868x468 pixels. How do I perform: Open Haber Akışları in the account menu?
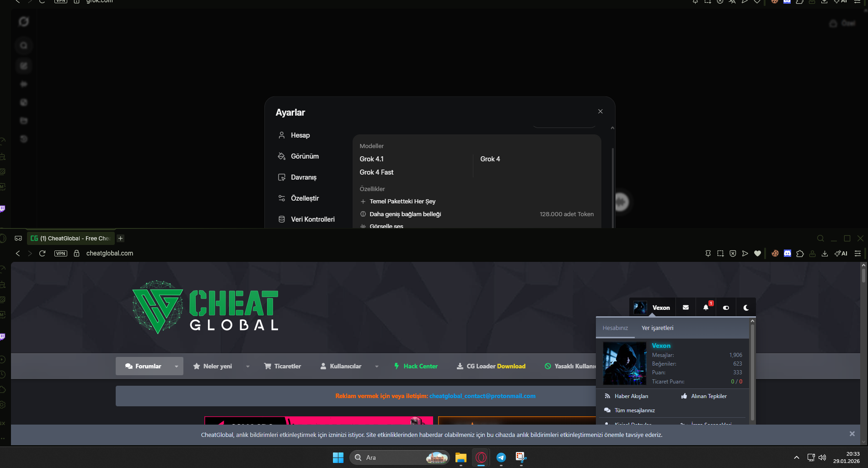coord(627,396)
